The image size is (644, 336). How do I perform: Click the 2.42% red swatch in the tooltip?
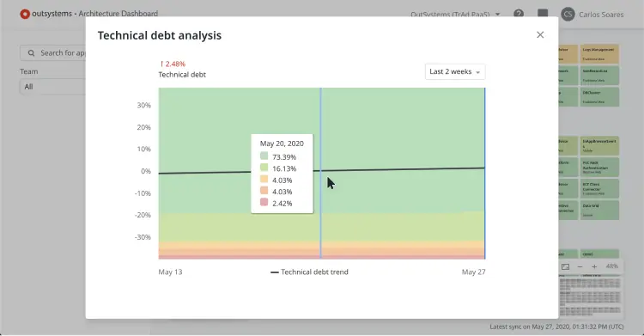(x=264, y=202)
